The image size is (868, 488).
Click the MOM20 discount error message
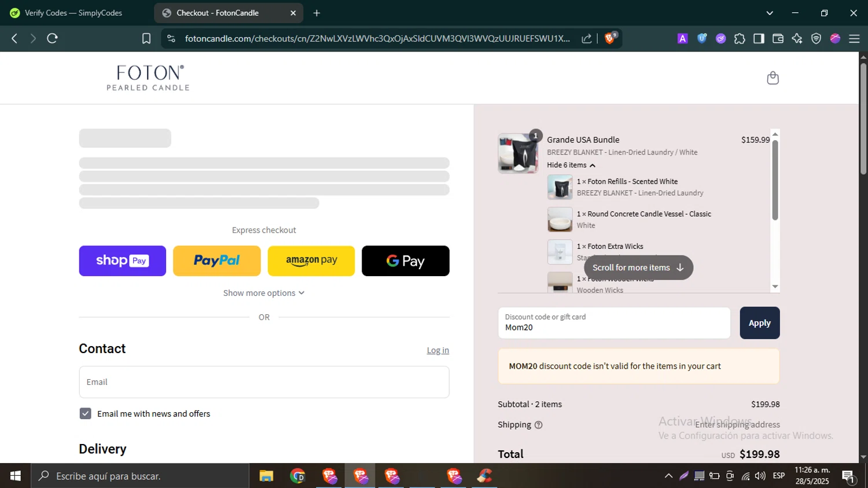point(638,366)
